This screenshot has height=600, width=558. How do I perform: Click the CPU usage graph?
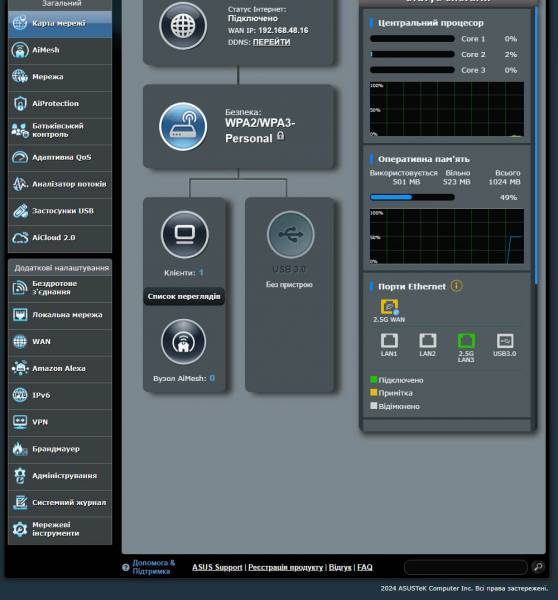[447, 109]
